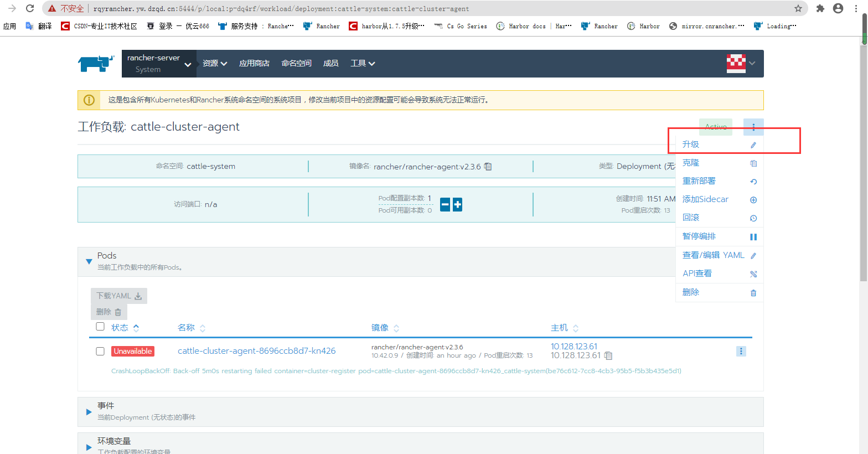Click the red Unavailable status badge

[x=133, y=351]
